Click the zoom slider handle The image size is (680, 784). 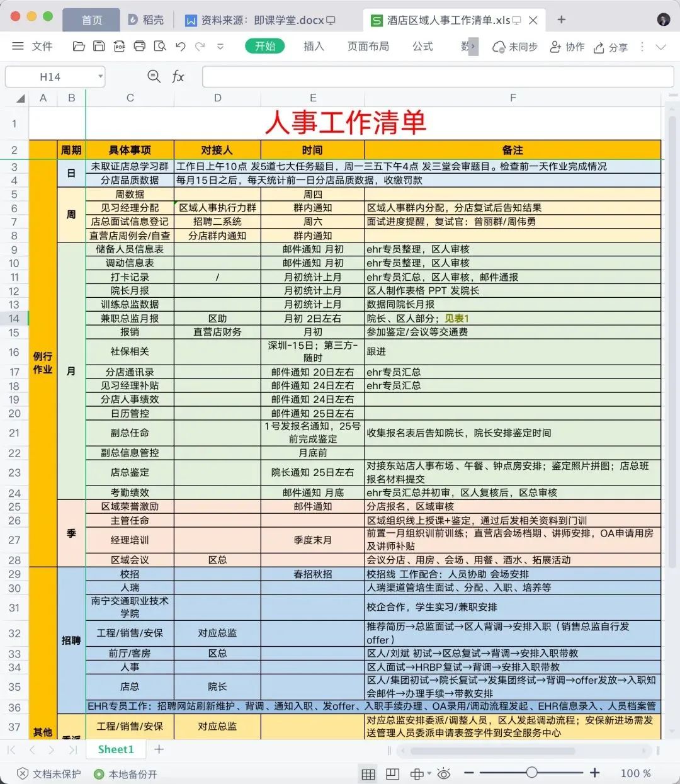(532, 773)
